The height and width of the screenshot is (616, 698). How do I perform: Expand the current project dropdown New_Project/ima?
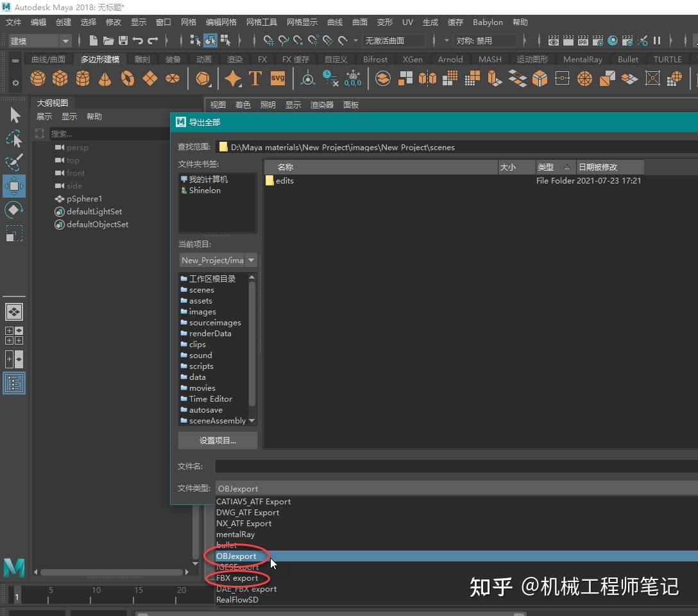coord(217,260)
